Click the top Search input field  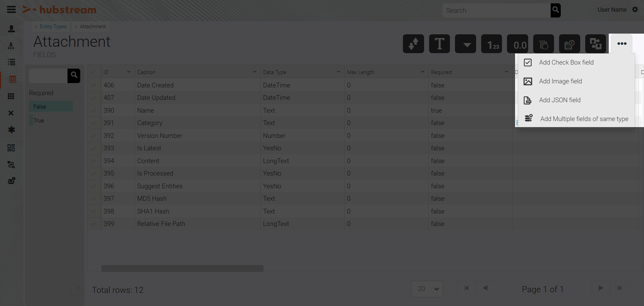496,10
